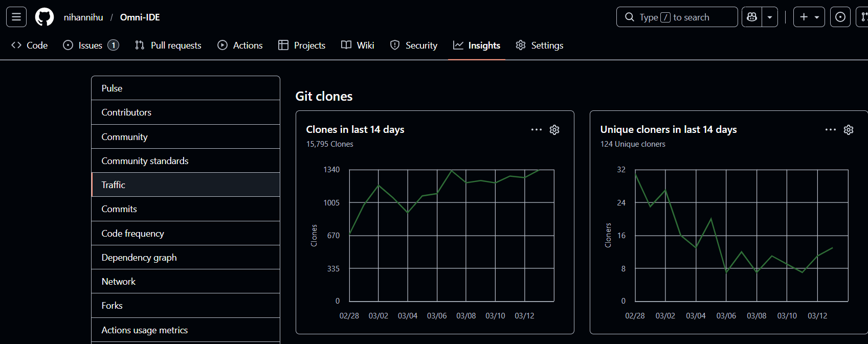868x344 pixels.
Task: Click the '15,795 Clones' total text
Action: tap(330, 144)
